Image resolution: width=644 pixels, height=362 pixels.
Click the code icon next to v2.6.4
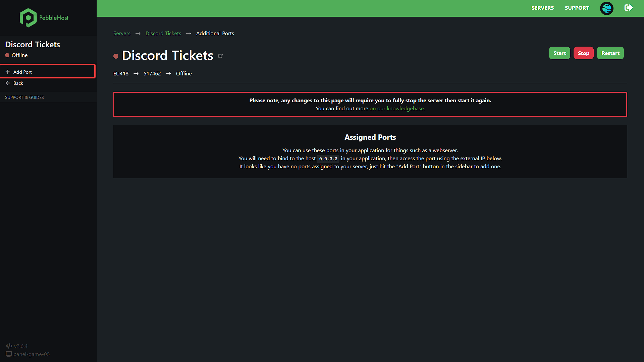click(9, 346)
